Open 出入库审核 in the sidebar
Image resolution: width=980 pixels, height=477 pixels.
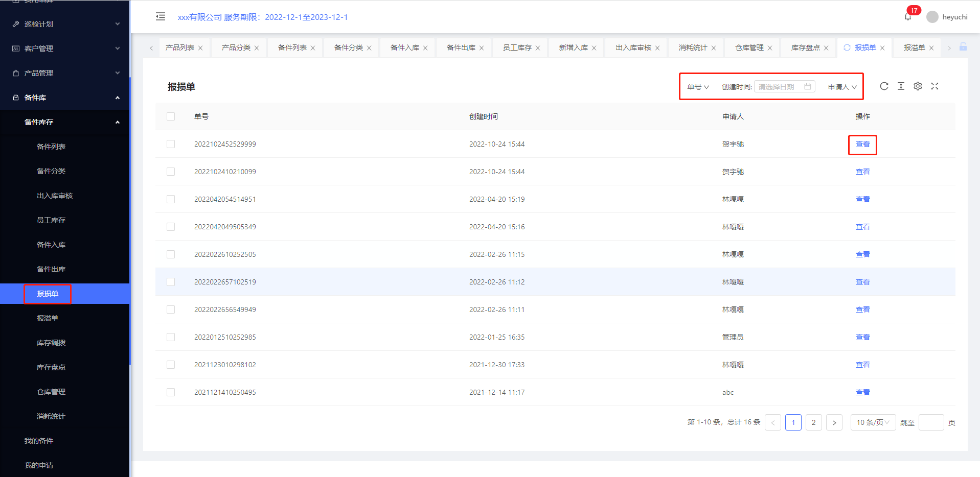(55, 196)
